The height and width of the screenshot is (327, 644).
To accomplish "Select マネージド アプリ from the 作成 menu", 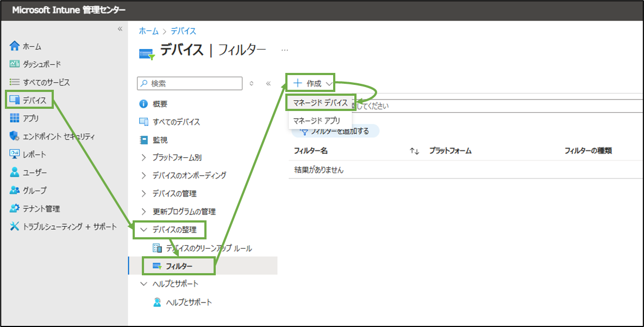I will click(320, 121).
